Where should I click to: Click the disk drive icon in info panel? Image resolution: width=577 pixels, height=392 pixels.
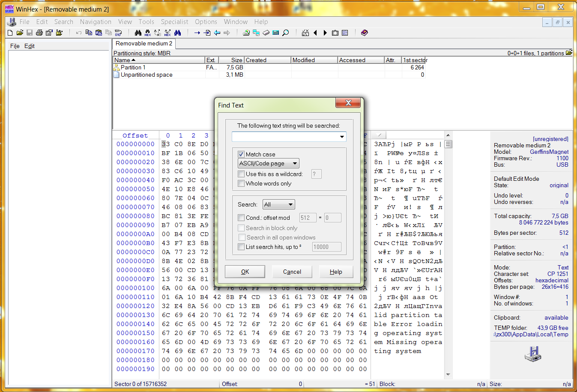pos(533,354)
